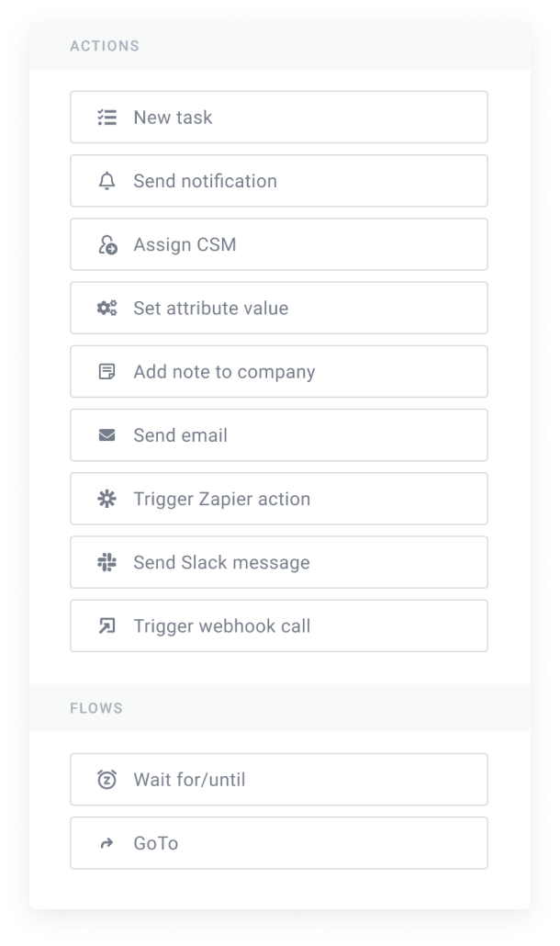Click the GoTo curved arrow icon
This screenshot has width=560, height=946.
click(x=106, y=843)
